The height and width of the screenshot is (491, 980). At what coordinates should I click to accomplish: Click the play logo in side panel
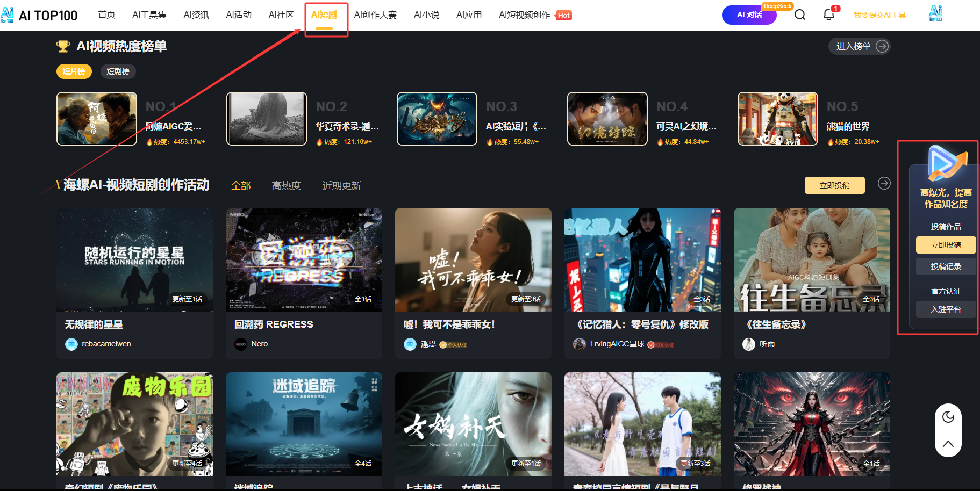coord(948,163)
